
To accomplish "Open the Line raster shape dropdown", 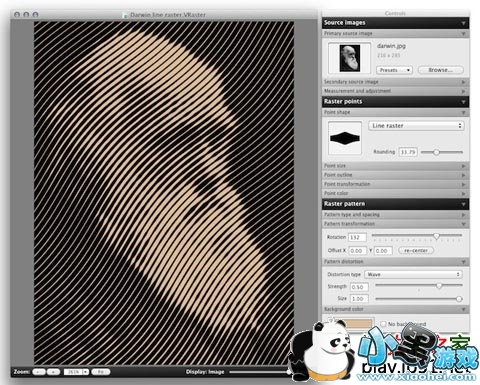I will click(x=416, y=126).
